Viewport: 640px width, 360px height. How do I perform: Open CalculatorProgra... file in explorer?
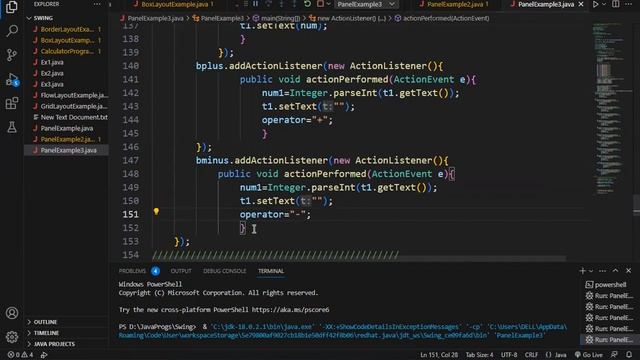coord(67,51)
